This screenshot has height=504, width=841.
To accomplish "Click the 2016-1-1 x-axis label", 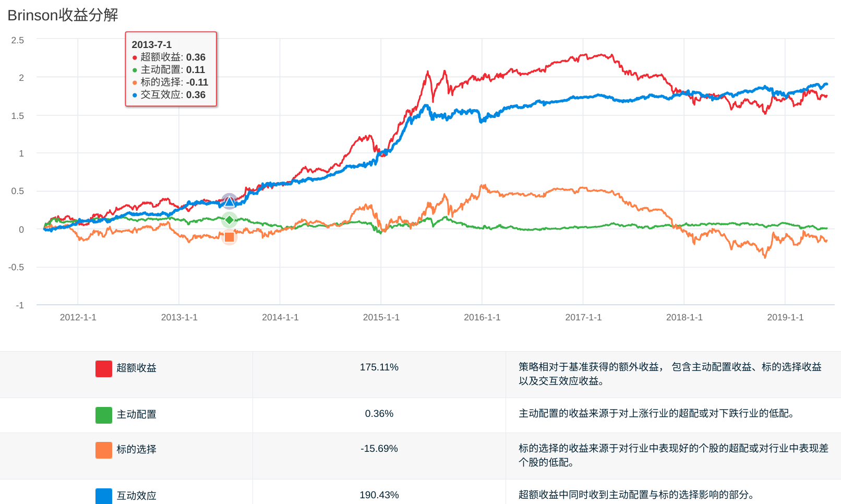I will pyautogui.click(x=482, y=317).
